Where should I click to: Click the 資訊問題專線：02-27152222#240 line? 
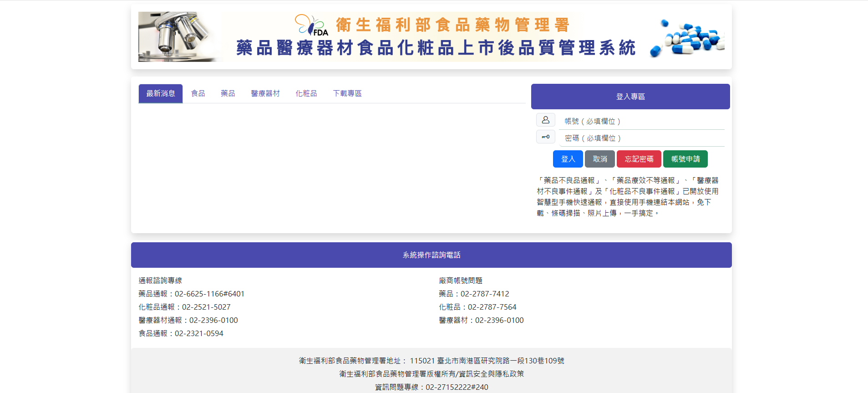pos(431,387)
